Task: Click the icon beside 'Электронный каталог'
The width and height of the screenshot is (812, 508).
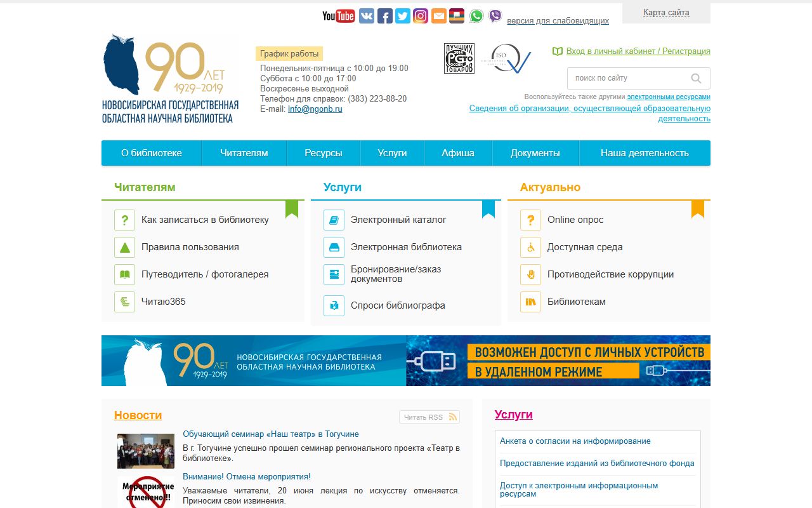Action: click(334, 220)
